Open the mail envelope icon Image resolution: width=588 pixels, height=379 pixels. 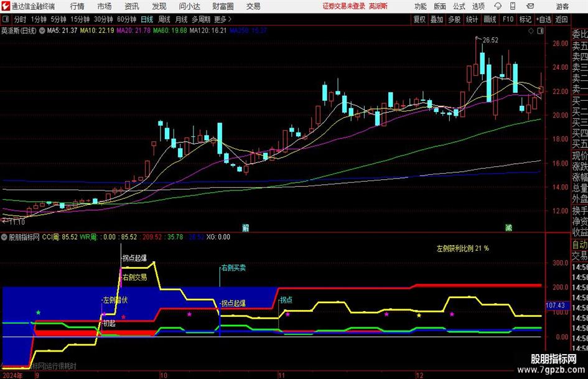click(x=530, y=6)
